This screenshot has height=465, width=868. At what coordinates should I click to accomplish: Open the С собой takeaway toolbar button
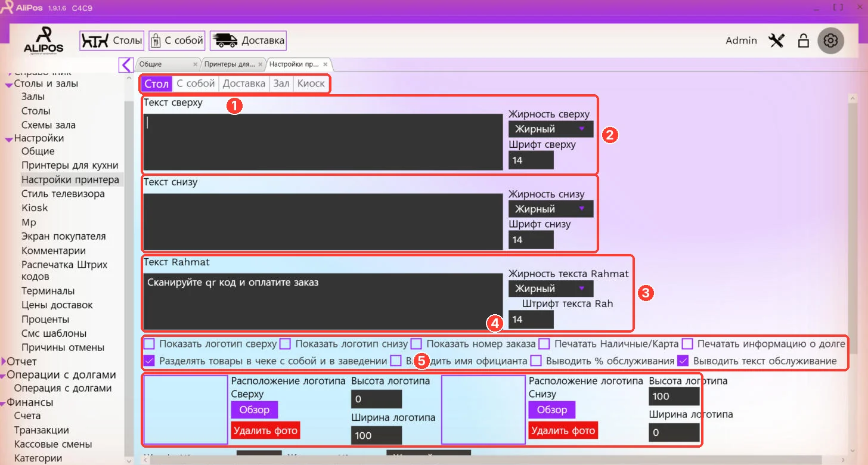177,41
